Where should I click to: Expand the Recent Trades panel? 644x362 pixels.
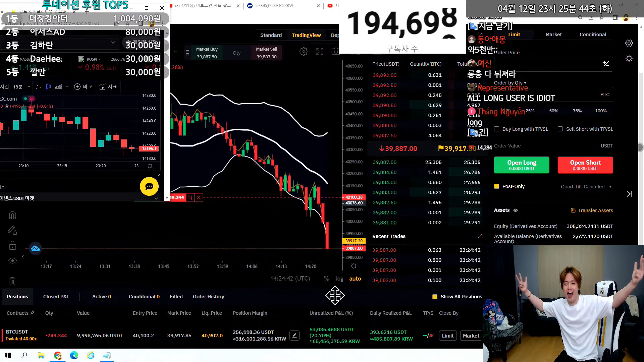coord(480,236)
